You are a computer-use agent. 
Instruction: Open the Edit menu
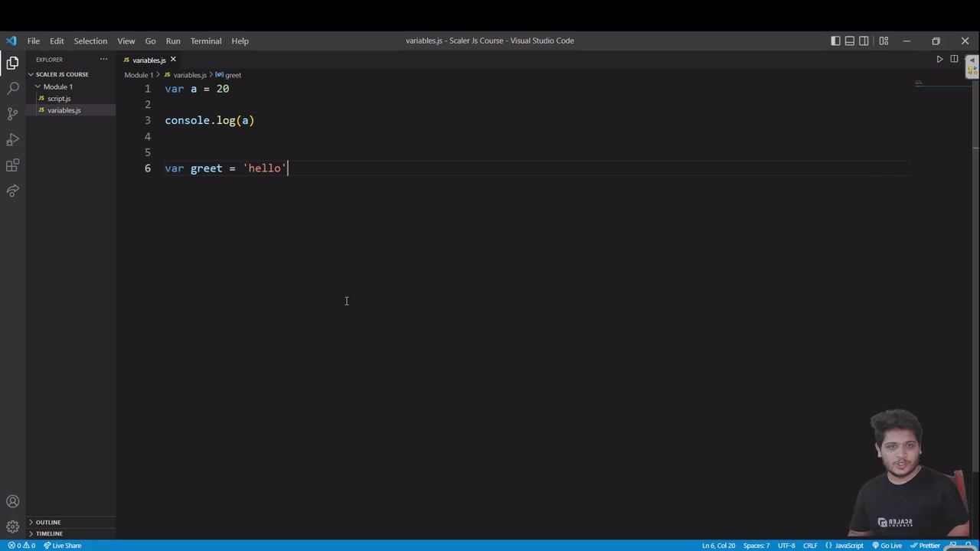pos(57,41)
